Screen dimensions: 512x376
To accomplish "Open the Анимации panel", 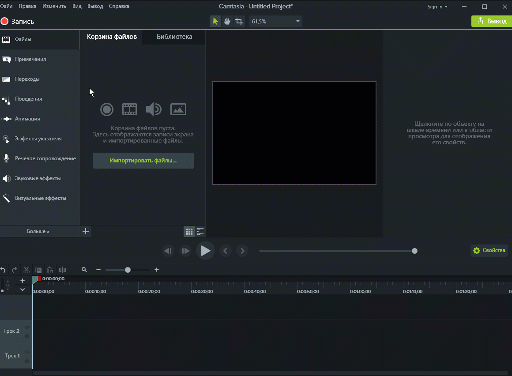I will pyautogui.click(x=40, y=119).
